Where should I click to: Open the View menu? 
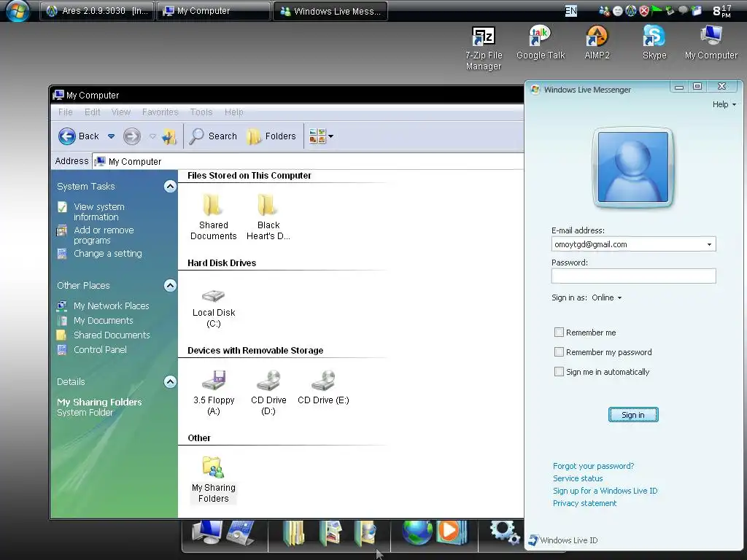[121, 112]
